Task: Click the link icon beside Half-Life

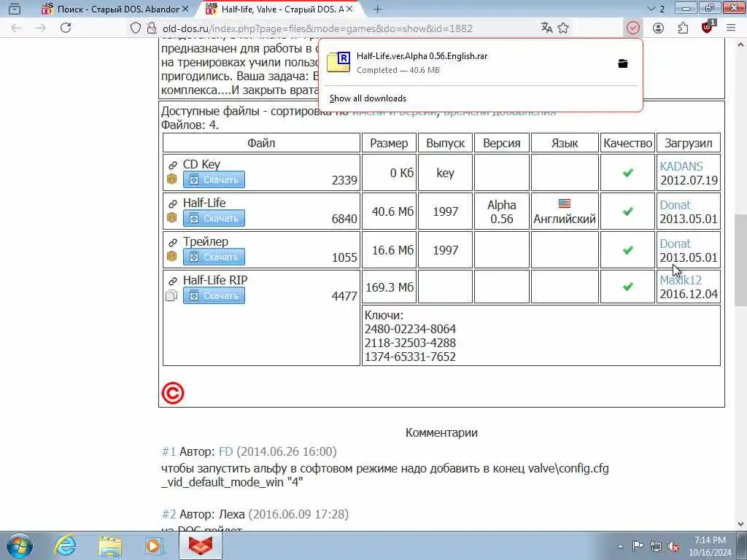Action: (172, 204)
